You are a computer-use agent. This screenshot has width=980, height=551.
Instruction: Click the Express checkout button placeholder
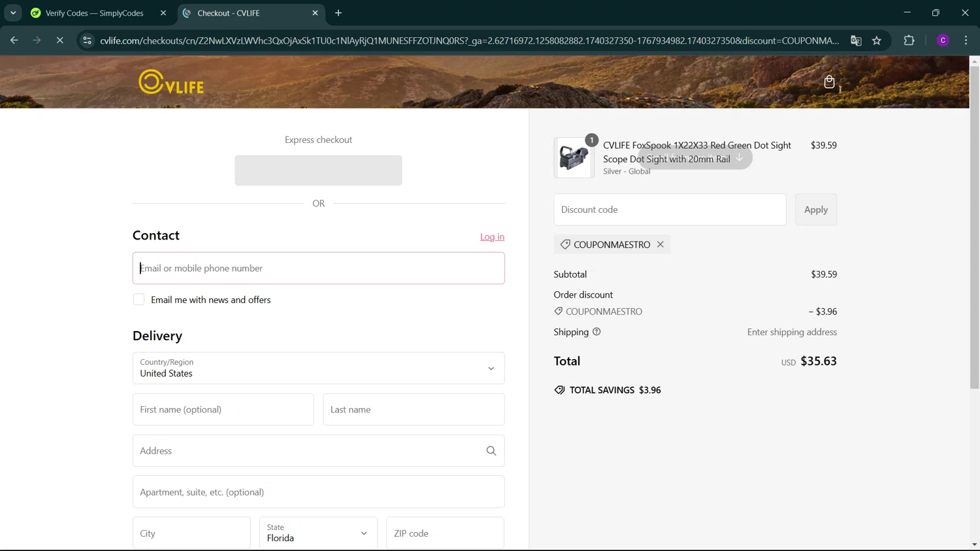(318, 170)
